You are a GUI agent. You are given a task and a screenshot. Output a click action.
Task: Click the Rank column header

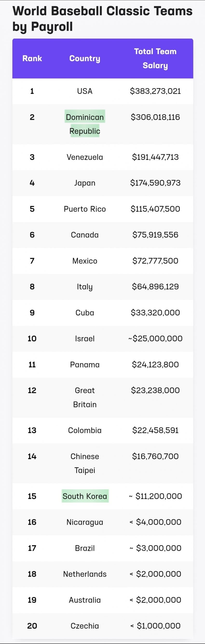(x=32, y=59)
